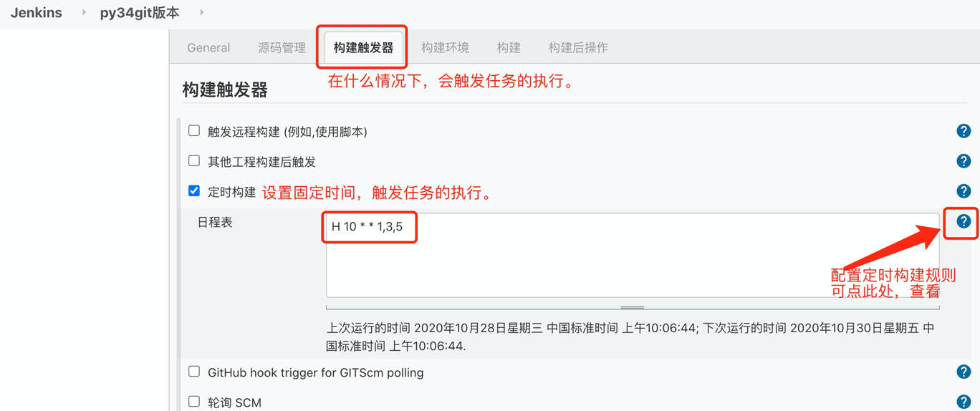Expand breadcrumb arrow after Jenkins
980x411 pixels.
[84, 13]
